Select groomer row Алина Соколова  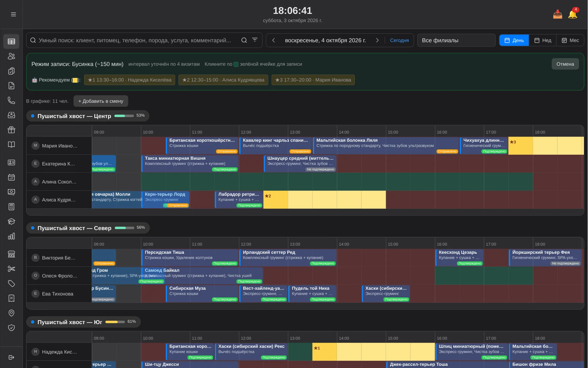coord(59,182)
